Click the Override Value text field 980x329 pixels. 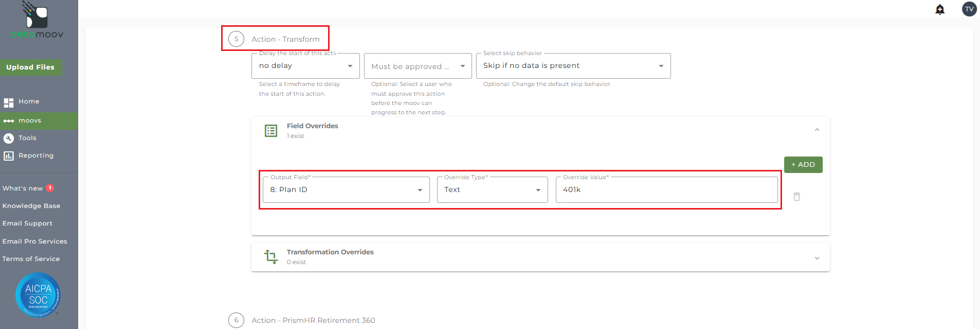(666, 190)
